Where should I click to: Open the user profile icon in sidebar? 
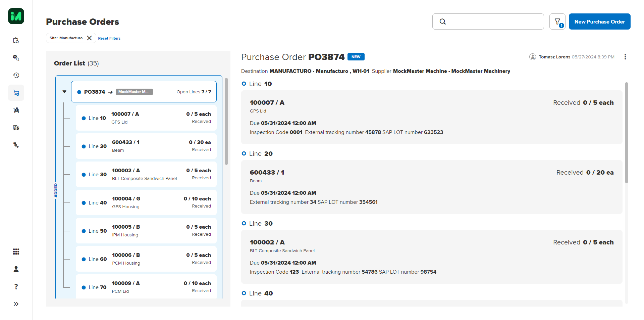[16, 269]
